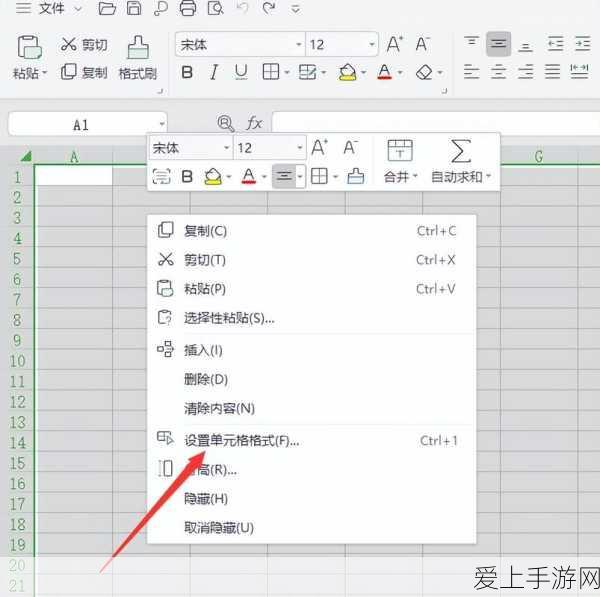Click the redo arrow icon
Viewport: 600px width, 597px height.
tap(269, 8)
